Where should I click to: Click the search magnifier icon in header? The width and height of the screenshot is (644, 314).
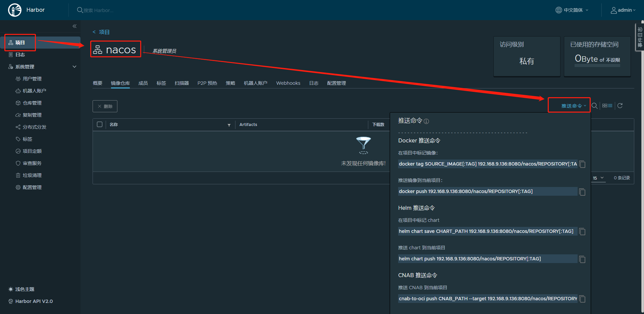80,10
